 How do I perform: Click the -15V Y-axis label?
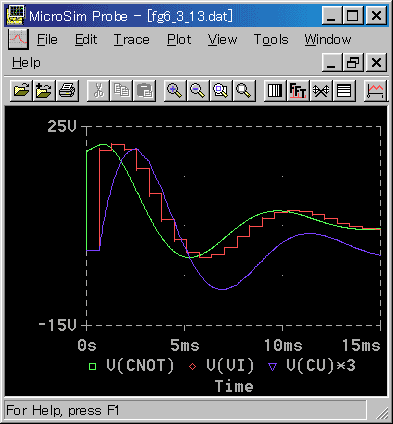(58, 325)
